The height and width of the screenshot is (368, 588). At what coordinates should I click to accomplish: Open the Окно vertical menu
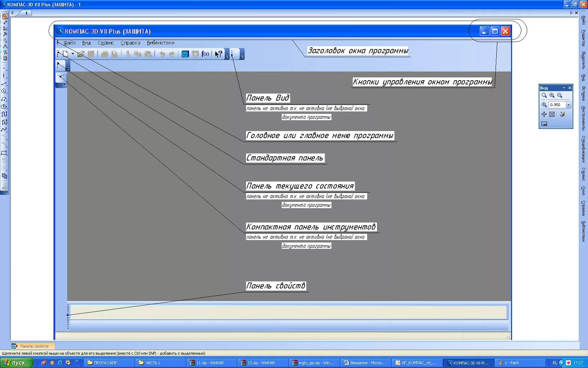[x=583, y=191]
